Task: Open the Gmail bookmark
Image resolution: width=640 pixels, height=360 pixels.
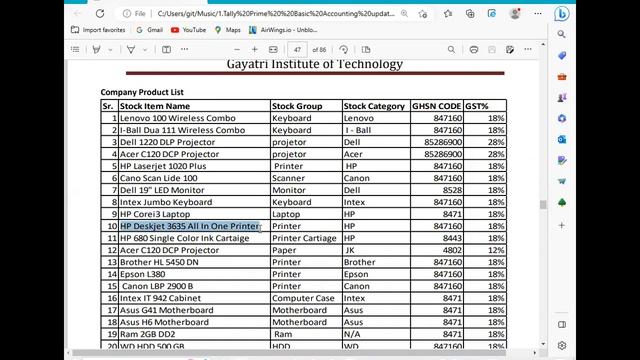Action: (x=149, y=30)
